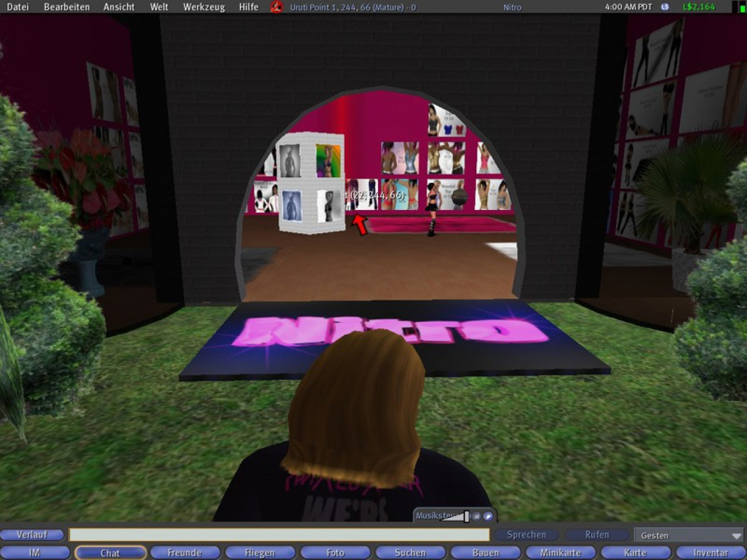Open the Freunde list

(184, 552)
